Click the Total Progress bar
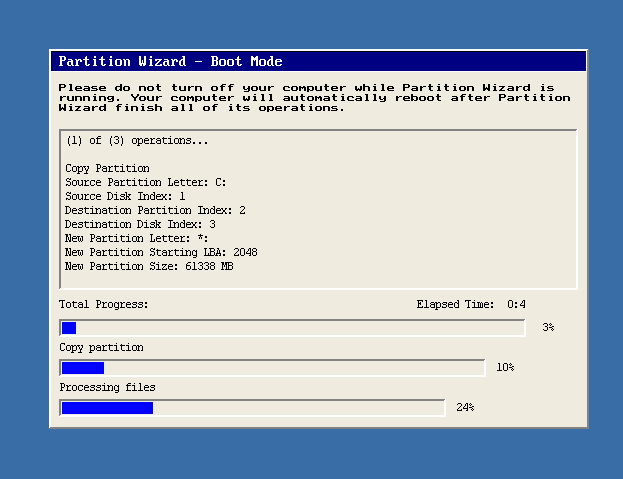This screenshot has height=479, width=623. tap(292, 328)
